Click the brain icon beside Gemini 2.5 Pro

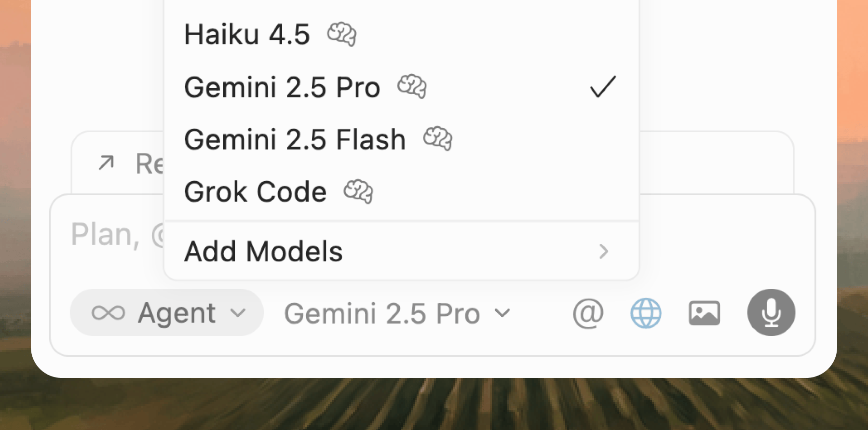(x=412, y=87)
